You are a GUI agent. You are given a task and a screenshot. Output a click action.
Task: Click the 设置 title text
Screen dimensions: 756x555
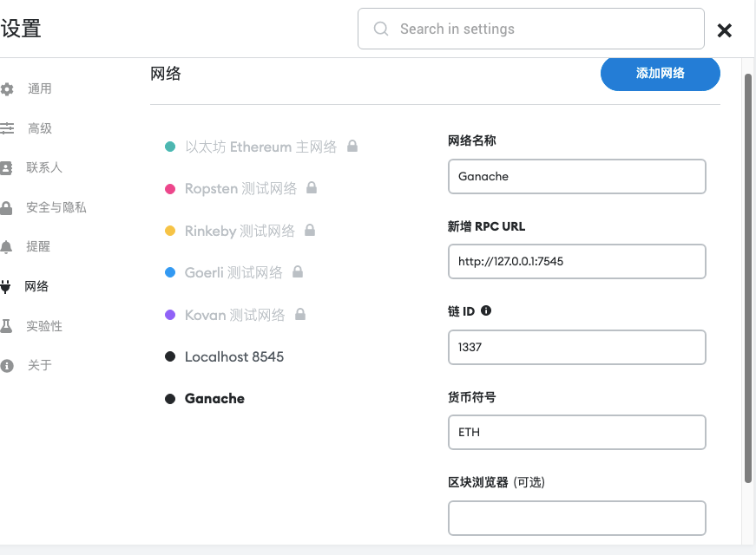[x=21, y=29]
